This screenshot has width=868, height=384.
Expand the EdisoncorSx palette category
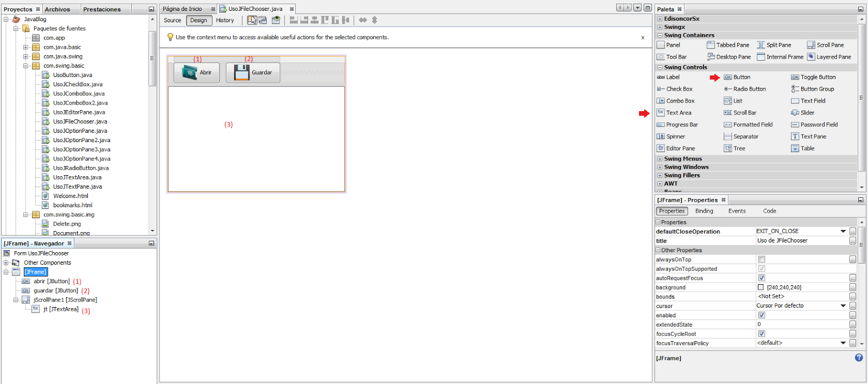click(660, 18)
